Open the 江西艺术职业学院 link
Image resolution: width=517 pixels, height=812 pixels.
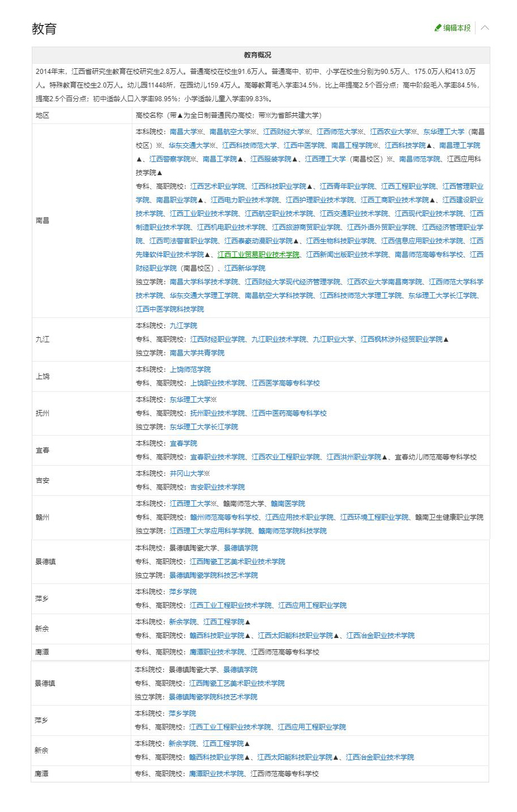pyautogui.click(x=218, y=187)
